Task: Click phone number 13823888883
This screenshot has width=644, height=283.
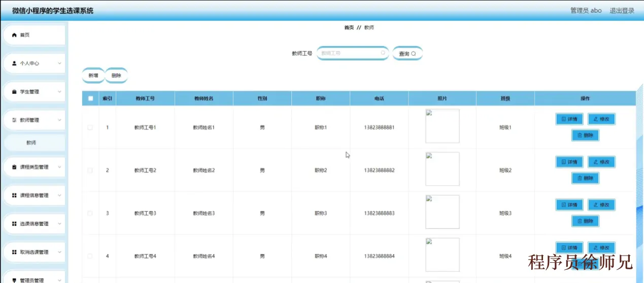Action: click(x=379, y=214)
